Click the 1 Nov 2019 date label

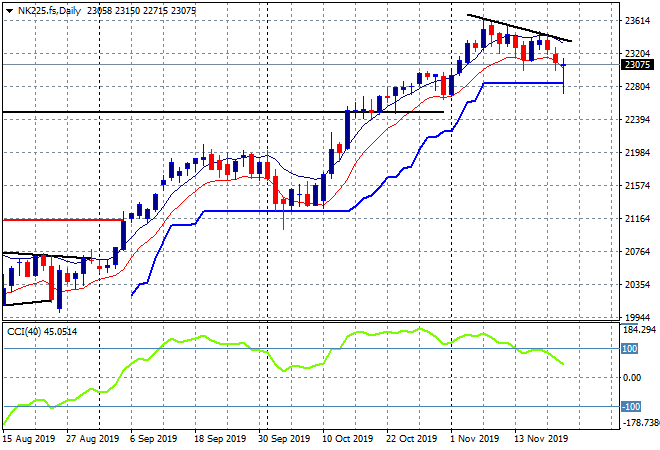click(x=475, y=439)
